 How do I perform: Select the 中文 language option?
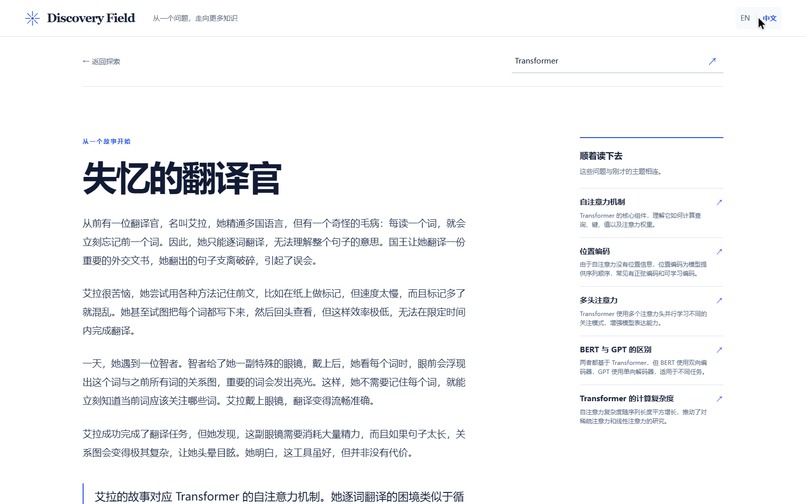click(769, 18)
